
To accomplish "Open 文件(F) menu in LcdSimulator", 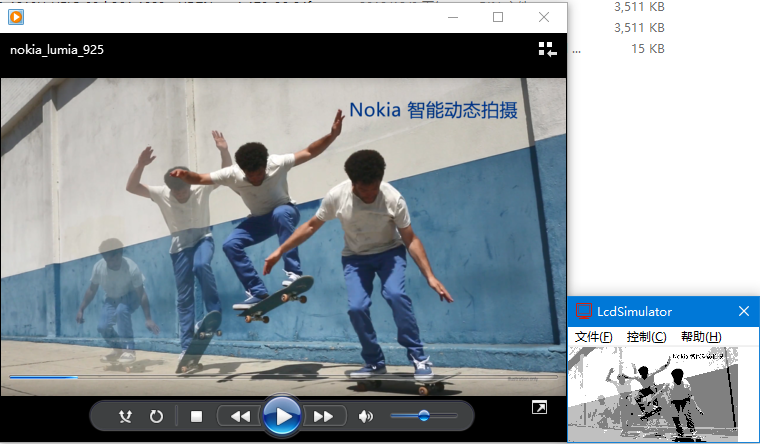I will (x=593, y=336).
